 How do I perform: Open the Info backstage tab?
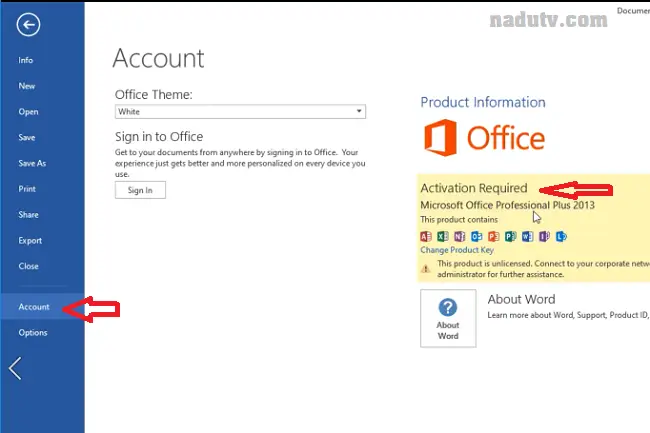[x=26, y=60]
